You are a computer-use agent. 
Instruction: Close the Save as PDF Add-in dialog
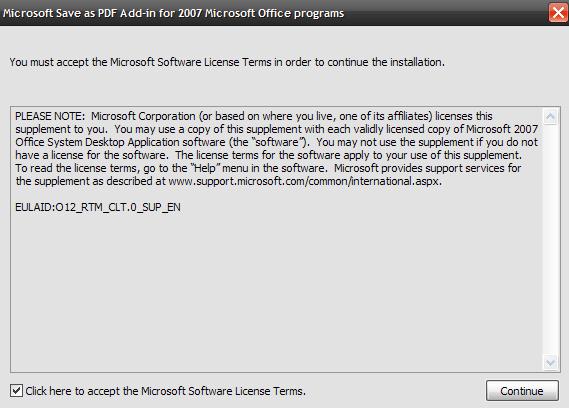click(x=558, y=13)
